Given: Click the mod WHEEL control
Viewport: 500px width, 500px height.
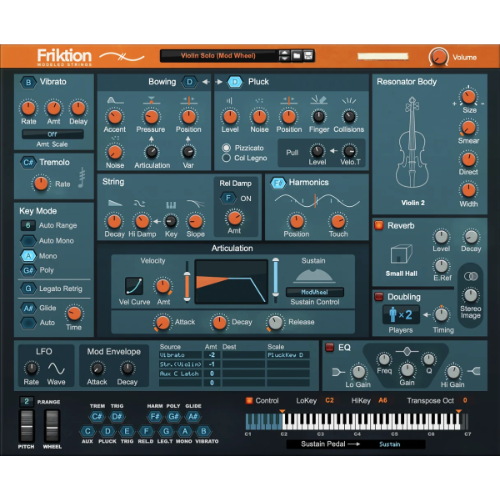Looking at the screenshot, I should pos(52,426).
